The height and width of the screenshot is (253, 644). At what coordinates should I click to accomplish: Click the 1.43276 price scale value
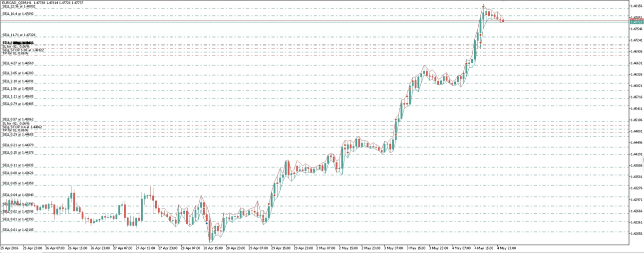(x=636, y=188)
